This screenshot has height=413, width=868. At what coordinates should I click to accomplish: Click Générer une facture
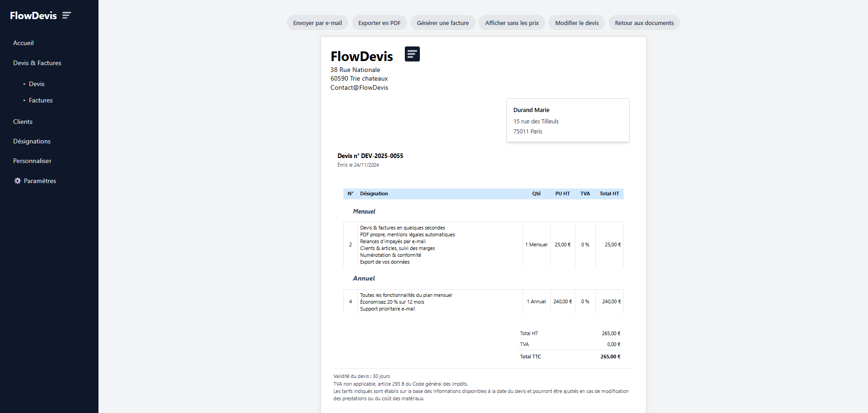443,23
